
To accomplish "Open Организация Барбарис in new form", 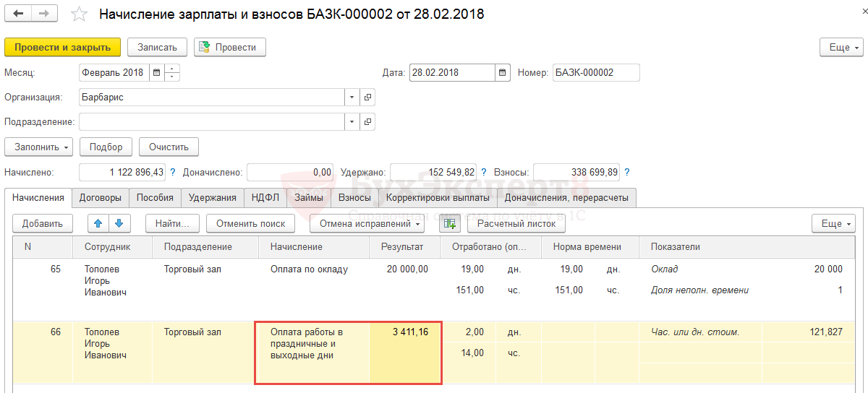I will (x=367, y=97).
